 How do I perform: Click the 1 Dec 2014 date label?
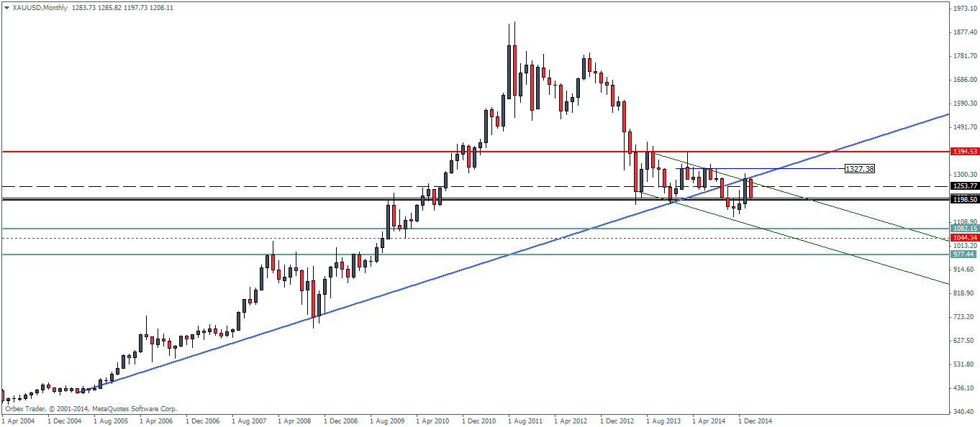click(x=756, y=421)
